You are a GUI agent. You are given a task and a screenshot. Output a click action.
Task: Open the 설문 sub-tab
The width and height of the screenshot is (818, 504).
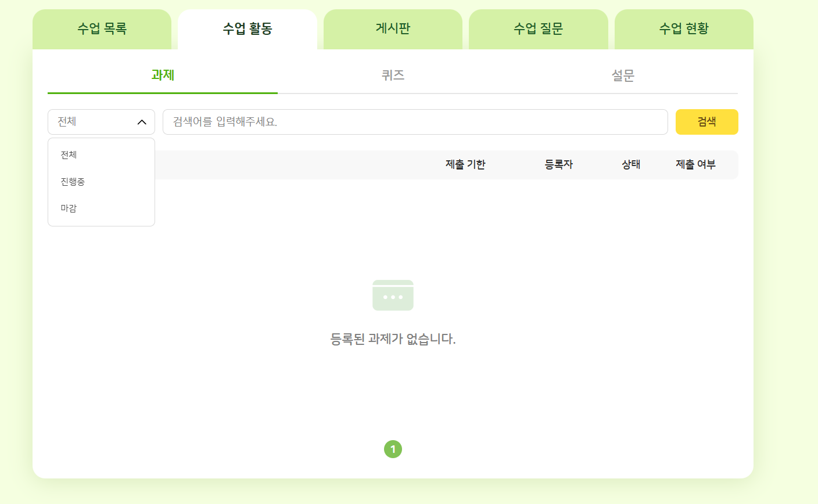(623, 75)
